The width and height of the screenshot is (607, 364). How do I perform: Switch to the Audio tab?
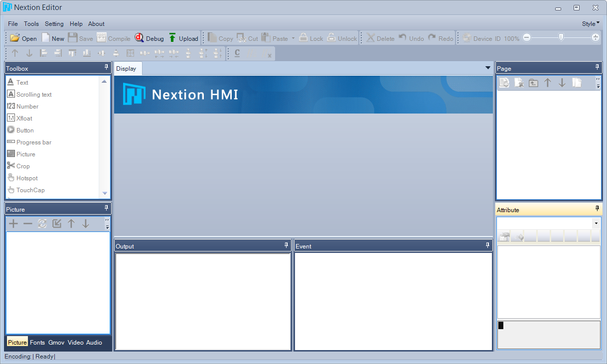(x=94, y=343)
